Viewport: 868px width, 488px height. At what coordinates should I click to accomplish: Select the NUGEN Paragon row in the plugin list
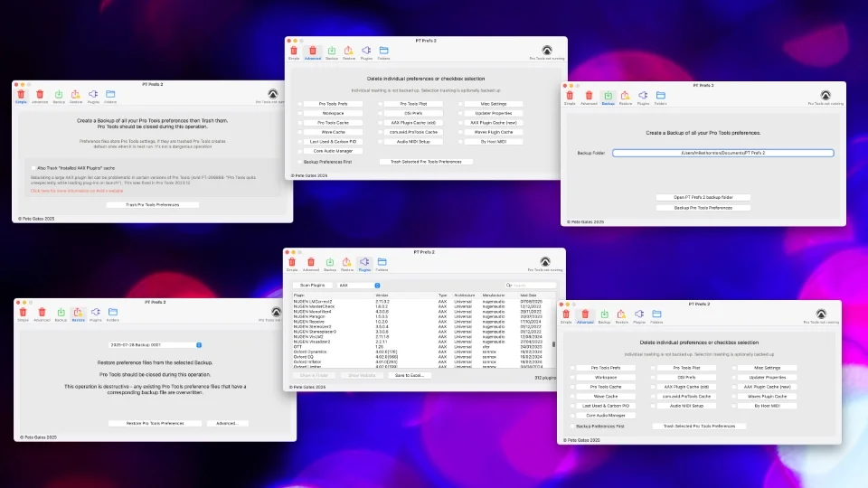click(x=423, y=316)
